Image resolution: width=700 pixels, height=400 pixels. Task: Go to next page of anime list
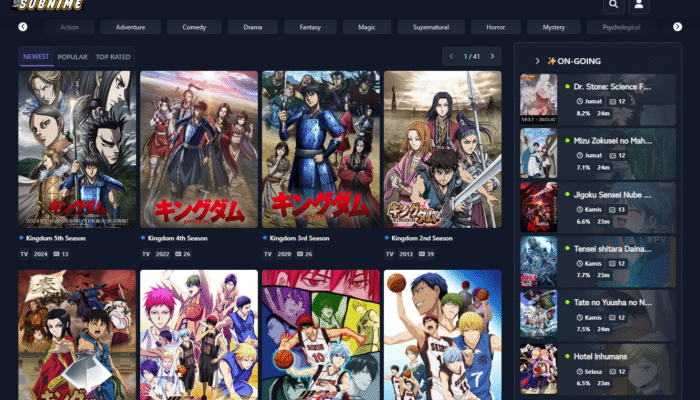(x=492, y=56)
